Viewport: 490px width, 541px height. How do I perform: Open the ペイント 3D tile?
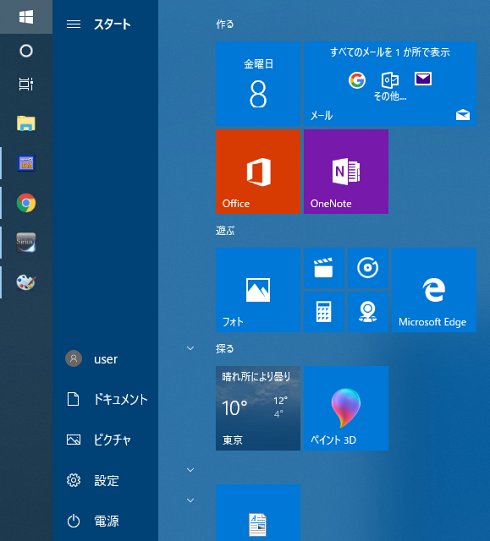(346, 408)
